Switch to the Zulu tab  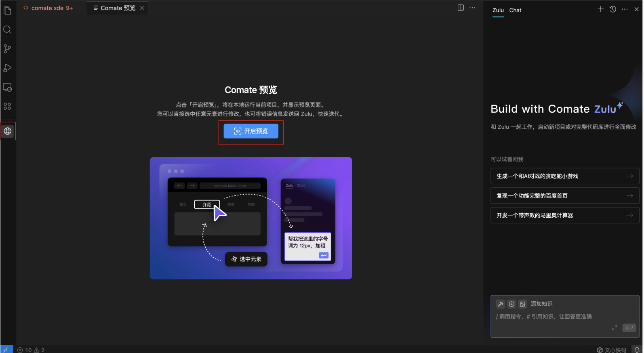[498, 10]
